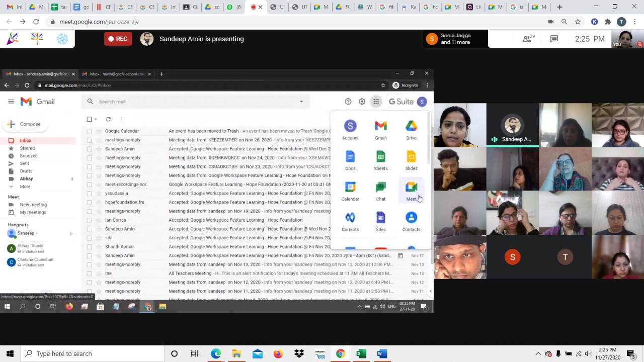Open Sites from the Google apps panel
This screenshot has width=644, height=362.
(381, 221)
